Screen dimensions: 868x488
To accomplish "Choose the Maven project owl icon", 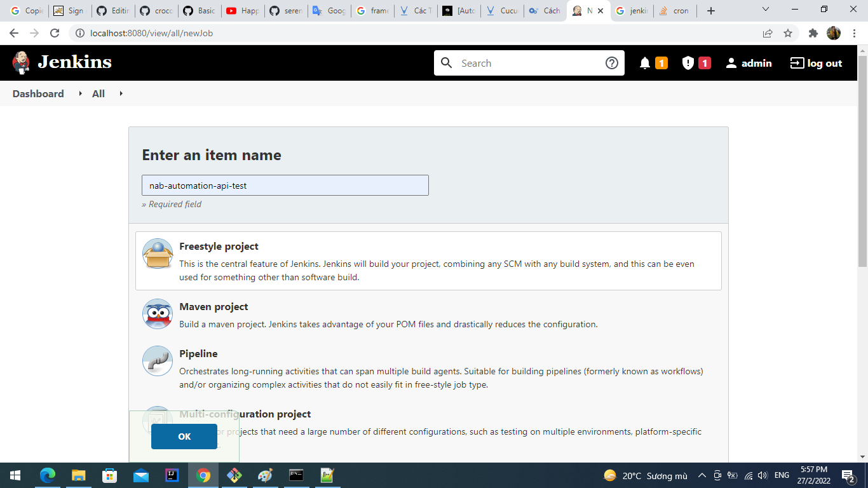I will (158, 314).
